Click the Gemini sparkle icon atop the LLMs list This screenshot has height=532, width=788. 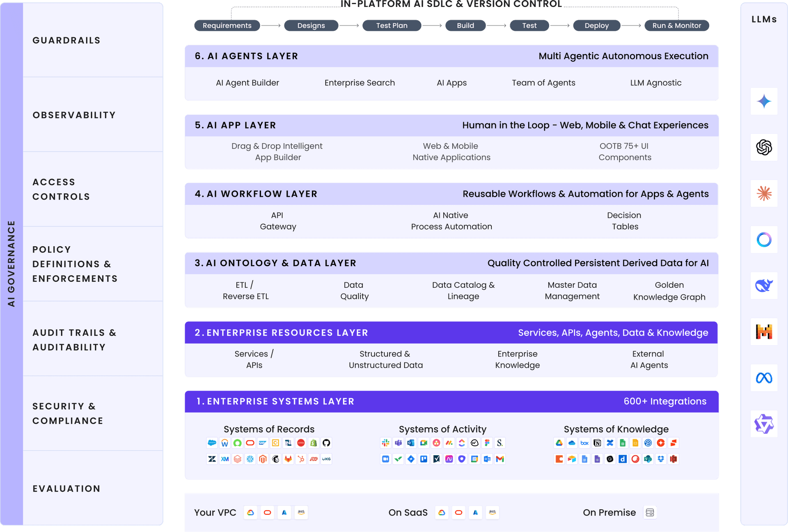[763, 101]
